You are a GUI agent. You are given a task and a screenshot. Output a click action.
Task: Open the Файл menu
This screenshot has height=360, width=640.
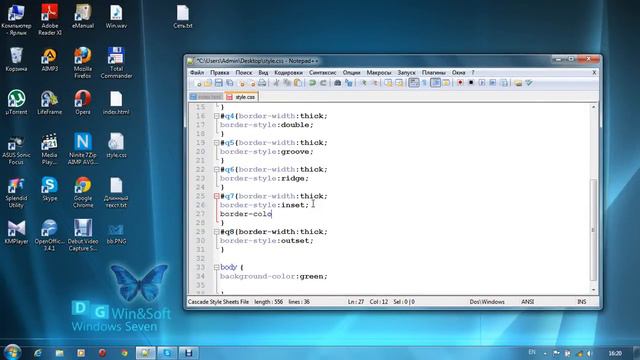[x=197, y=72]
